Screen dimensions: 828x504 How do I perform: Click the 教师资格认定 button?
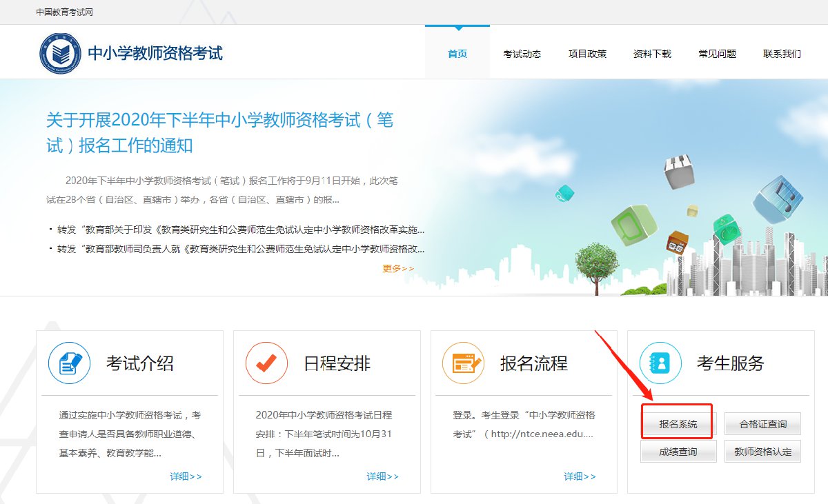[x=762, y=452]
